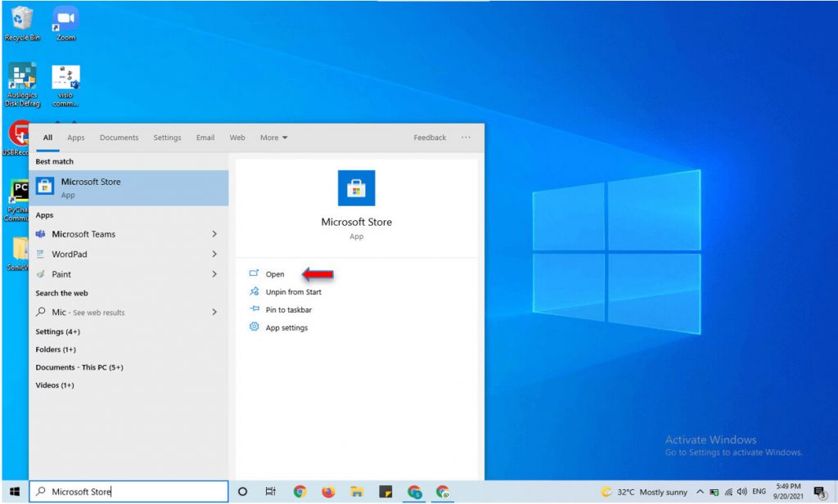Click the volume speaker tray icon
Viewport: 838px width, 504px height.
(x=741, y=492)
